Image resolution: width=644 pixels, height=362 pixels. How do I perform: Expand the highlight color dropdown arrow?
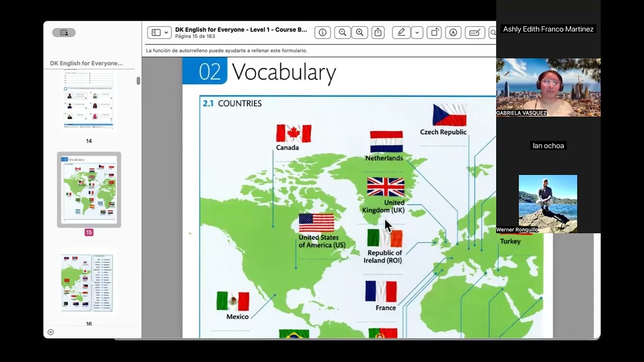pyautogui.click(x=417, y=32)
